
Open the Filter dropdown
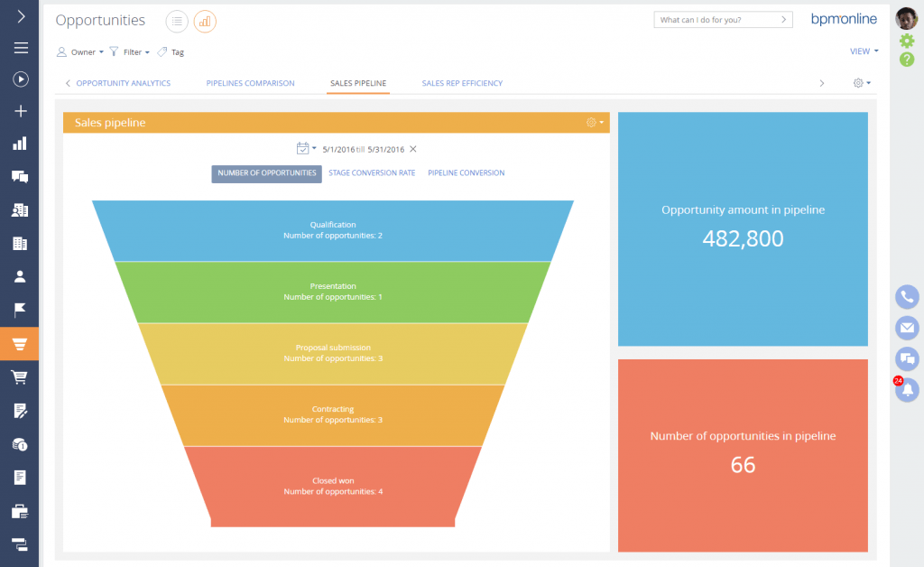[x=130, y=51]
